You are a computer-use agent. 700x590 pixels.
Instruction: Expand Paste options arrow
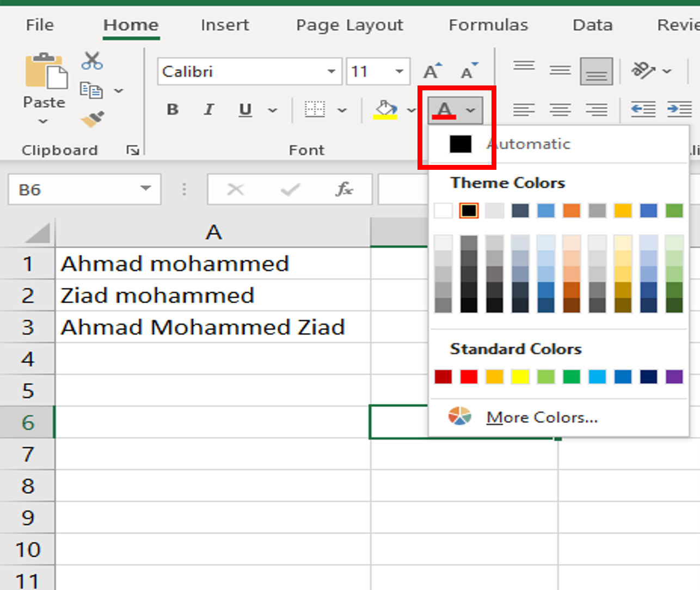tap(43, 121)
